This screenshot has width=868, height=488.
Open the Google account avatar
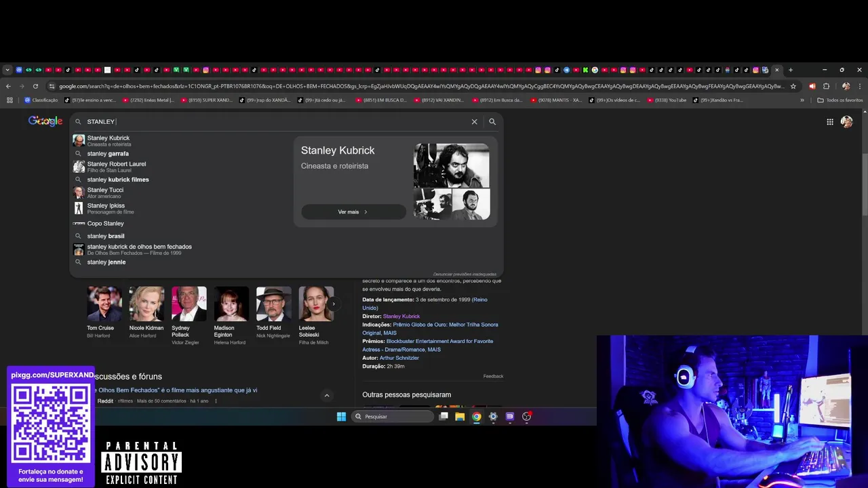(846, 122)
